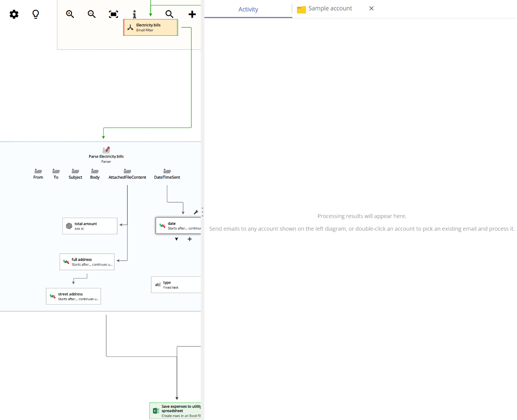Select the DateTimeSent output field

click(x=167, y=174)
